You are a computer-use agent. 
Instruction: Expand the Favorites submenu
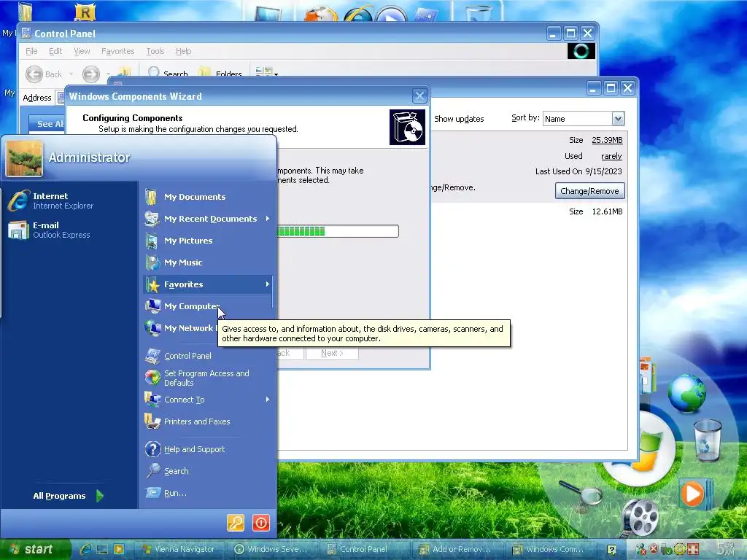pos(208,284)
